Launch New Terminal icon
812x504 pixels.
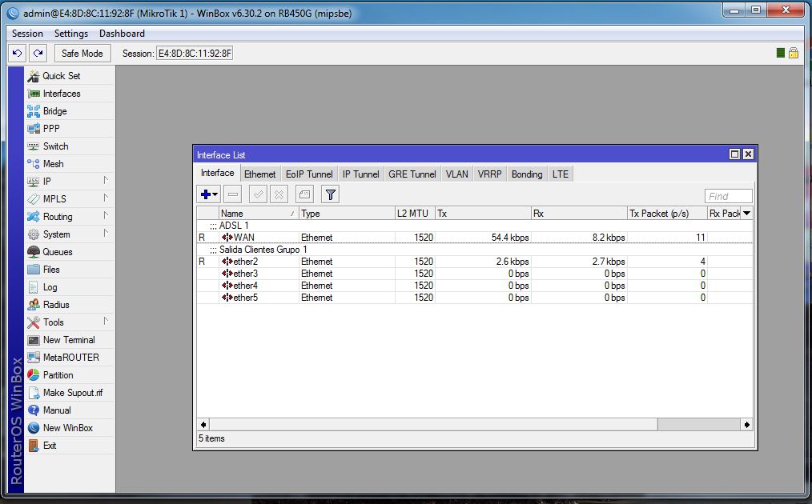coord(34,340)
